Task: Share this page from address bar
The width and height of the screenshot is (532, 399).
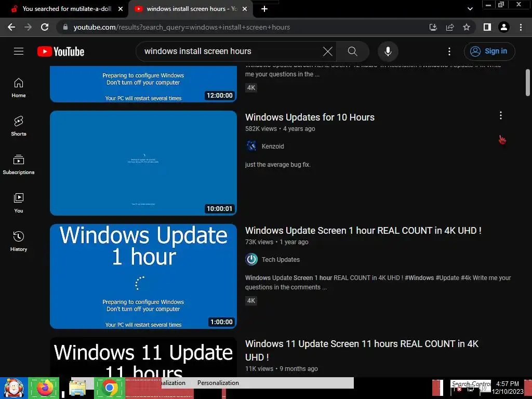Action: [450, 27]
